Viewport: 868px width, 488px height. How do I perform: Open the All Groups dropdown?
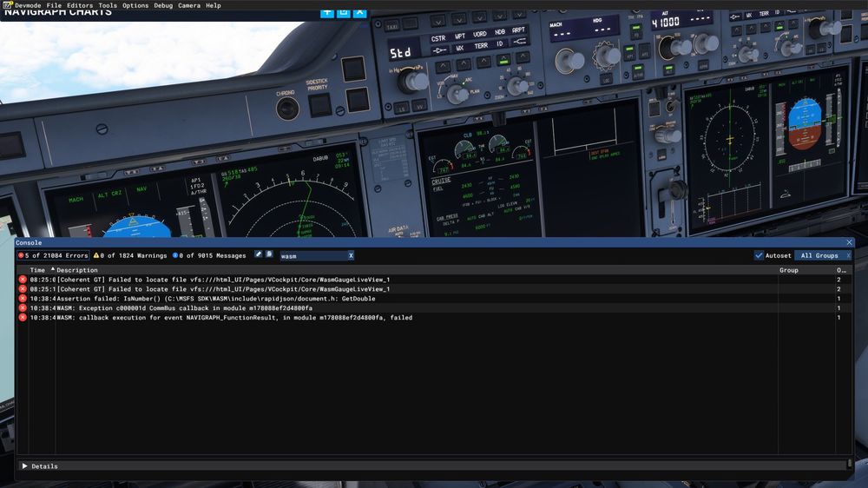pos(819,256)
